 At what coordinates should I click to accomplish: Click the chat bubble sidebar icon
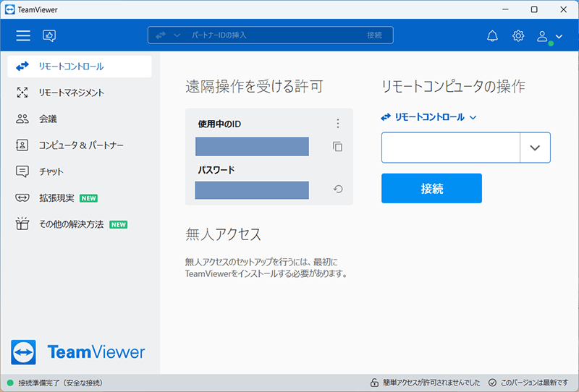[x=22, y=171]
